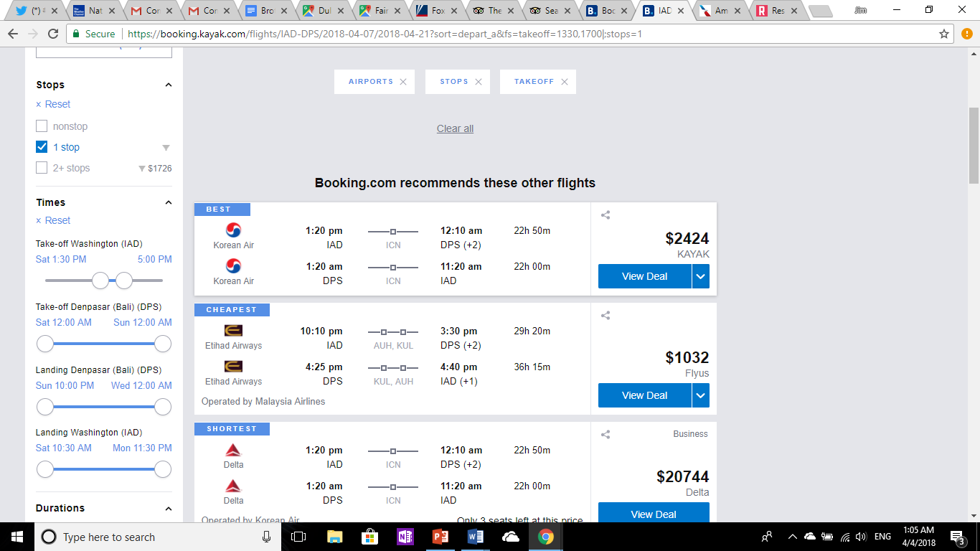Tick the nonstop checkbox
980x551 pixels.
42,126
